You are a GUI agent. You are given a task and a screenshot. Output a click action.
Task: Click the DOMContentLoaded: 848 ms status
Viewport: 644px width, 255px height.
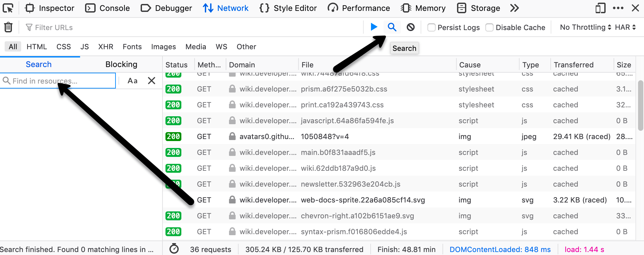click(x=500, y=249)
